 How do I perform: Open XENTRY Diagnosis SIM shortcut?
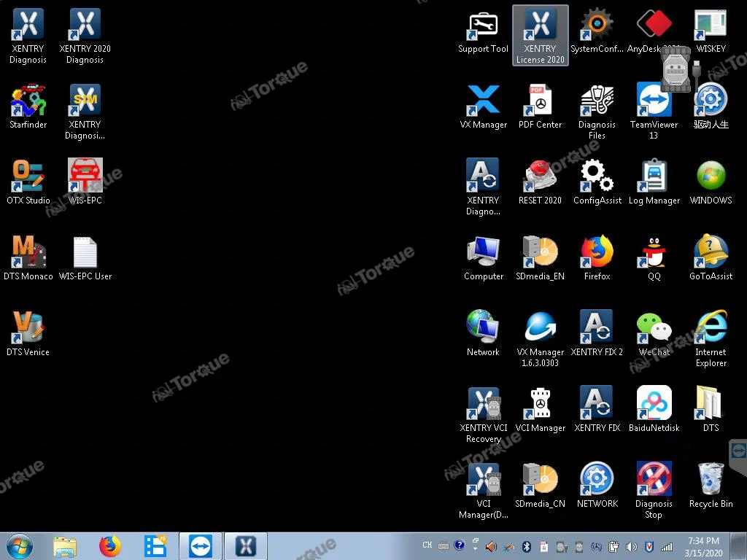pos(85,112)
